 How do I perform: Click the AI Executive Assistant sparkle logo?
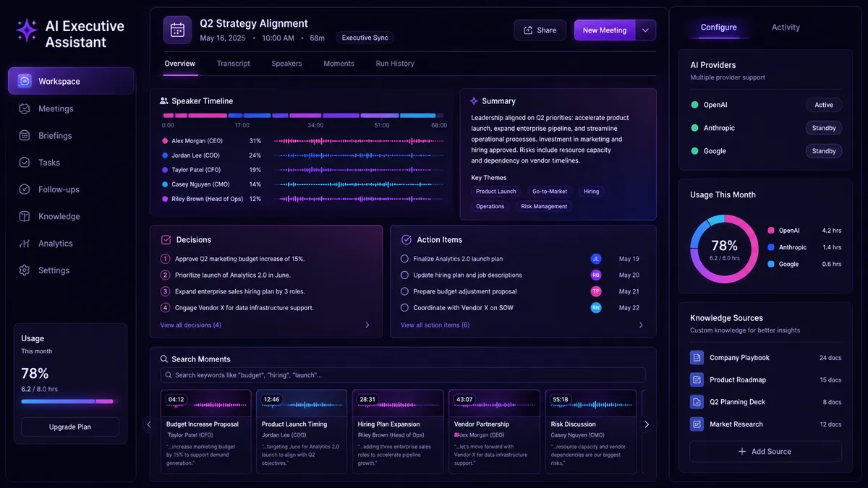coord(27,30)
